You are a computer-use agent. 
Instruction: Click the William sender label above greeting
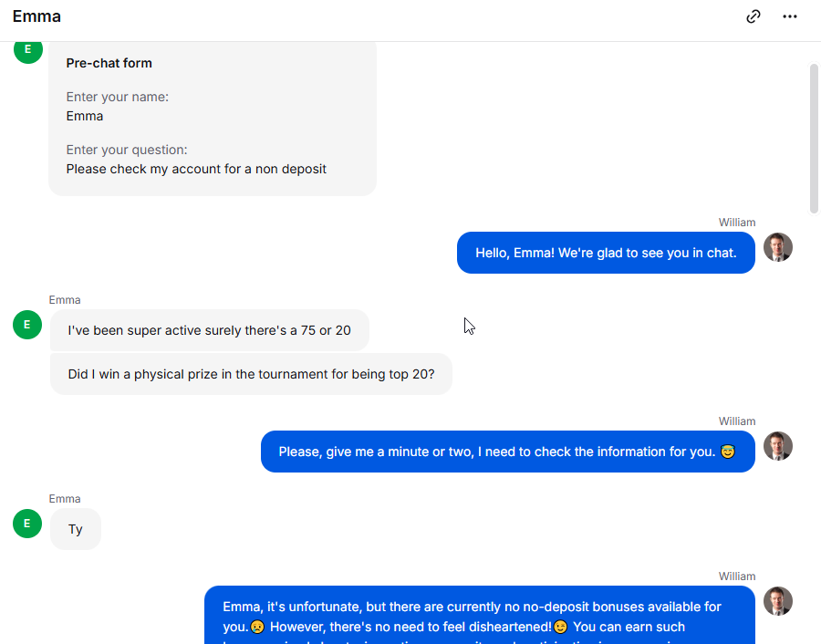tap(737, 223)
